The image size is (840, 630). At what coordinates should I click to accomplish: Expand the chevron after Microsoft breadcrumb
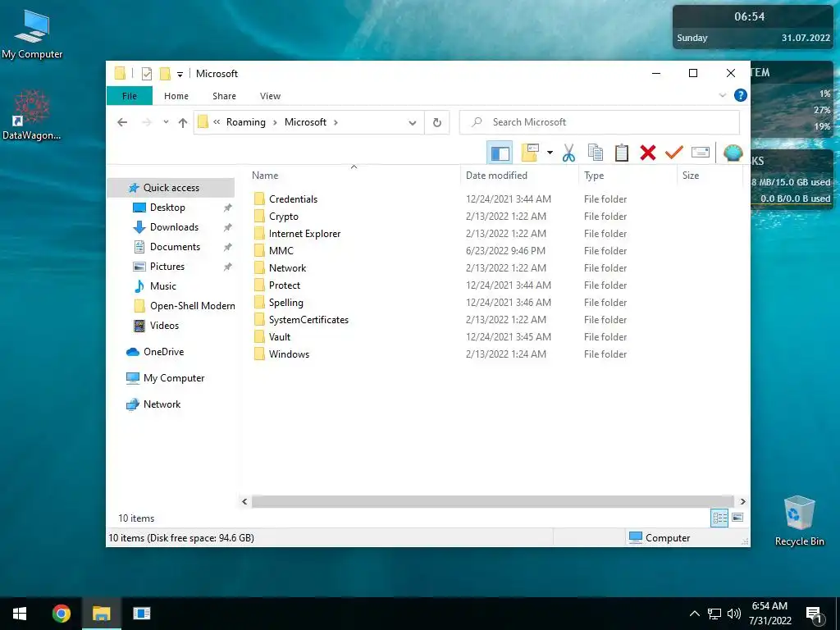pos(336,123)
